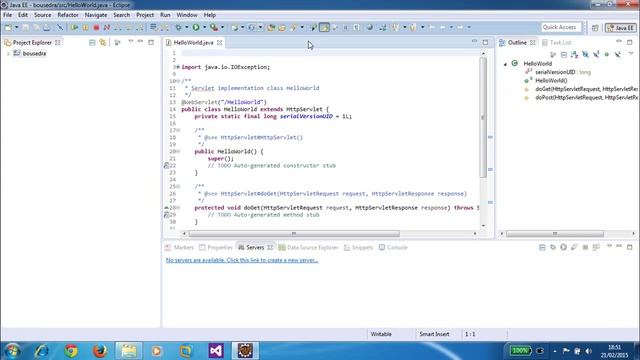Switch to the Console tab
The image size is (640, 360).
(393, 247)
